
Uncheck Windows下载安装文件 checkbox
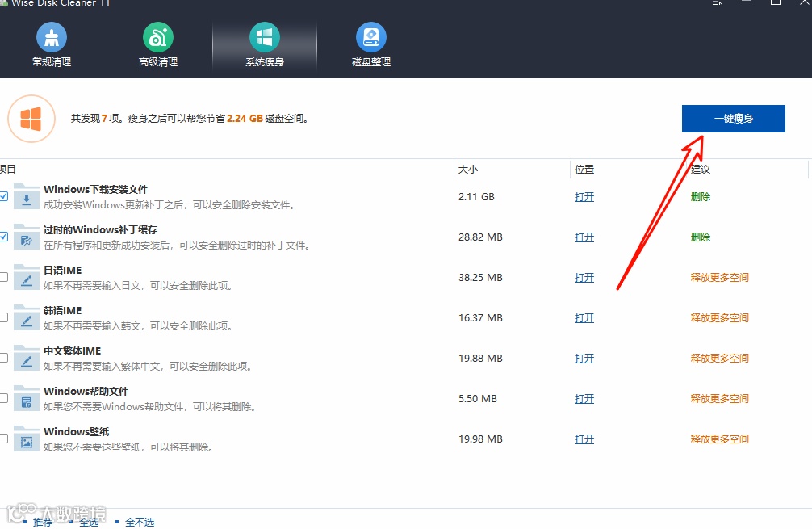(x=3, y=196)
